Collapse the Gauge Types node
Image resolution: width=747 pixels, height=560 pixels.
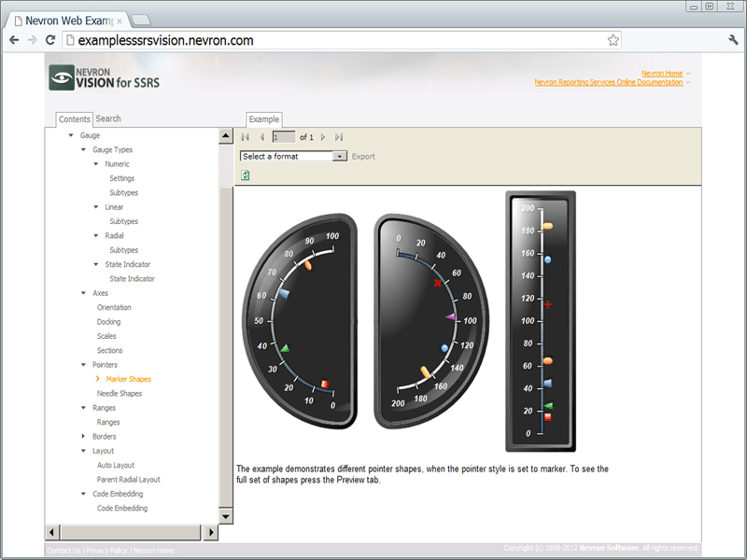[83, 149]
